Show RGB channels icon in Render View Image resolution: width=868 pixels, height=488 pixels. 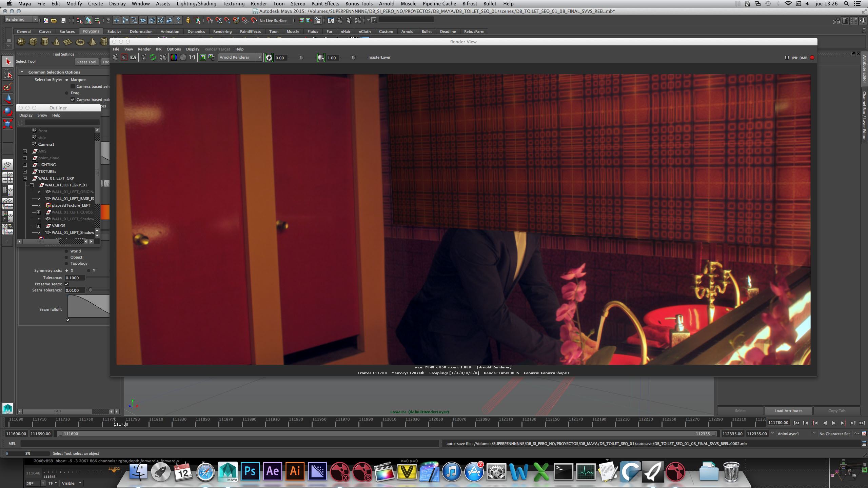tap(174, 57)
